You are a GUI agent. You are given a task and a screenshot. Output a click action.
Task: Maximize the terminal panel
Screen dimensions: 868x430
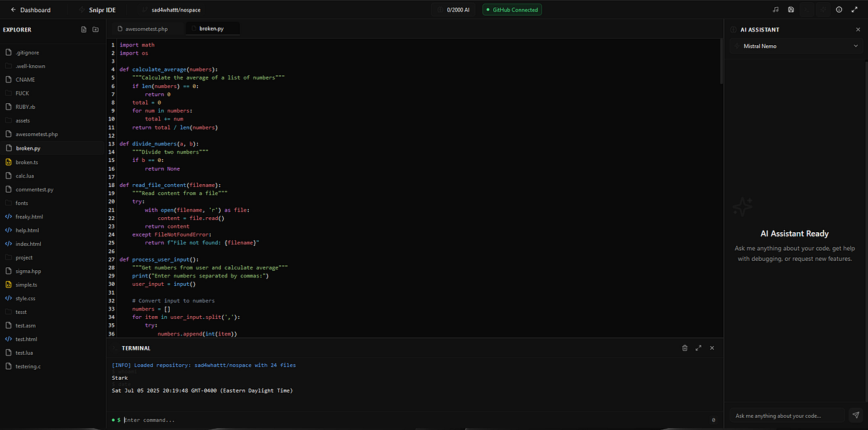(x=698, y=348)
